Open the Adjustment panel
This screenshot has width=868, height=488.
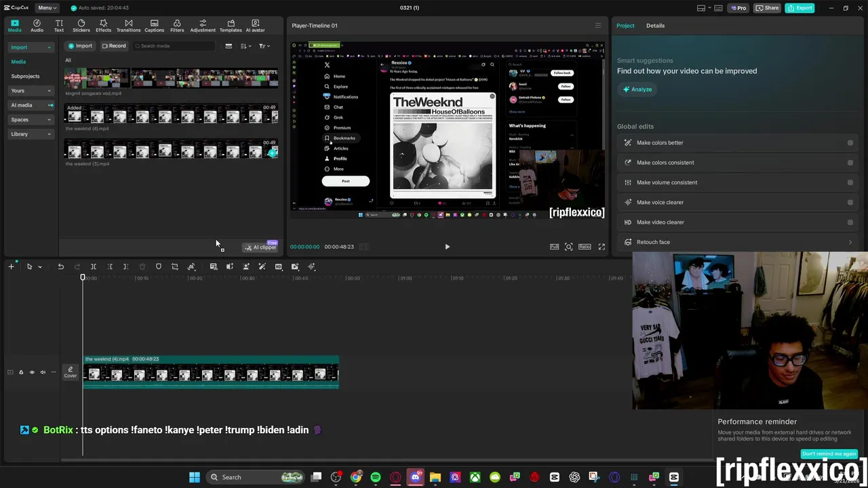pyautogui.click(x=203, y=26)
